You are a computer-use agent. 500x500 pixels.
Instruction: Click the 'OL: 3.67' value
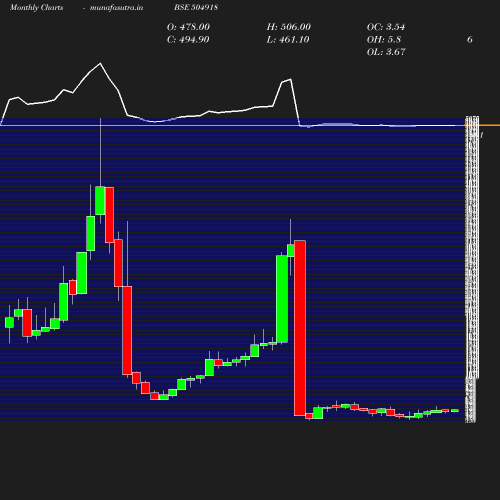click(386, 52)
